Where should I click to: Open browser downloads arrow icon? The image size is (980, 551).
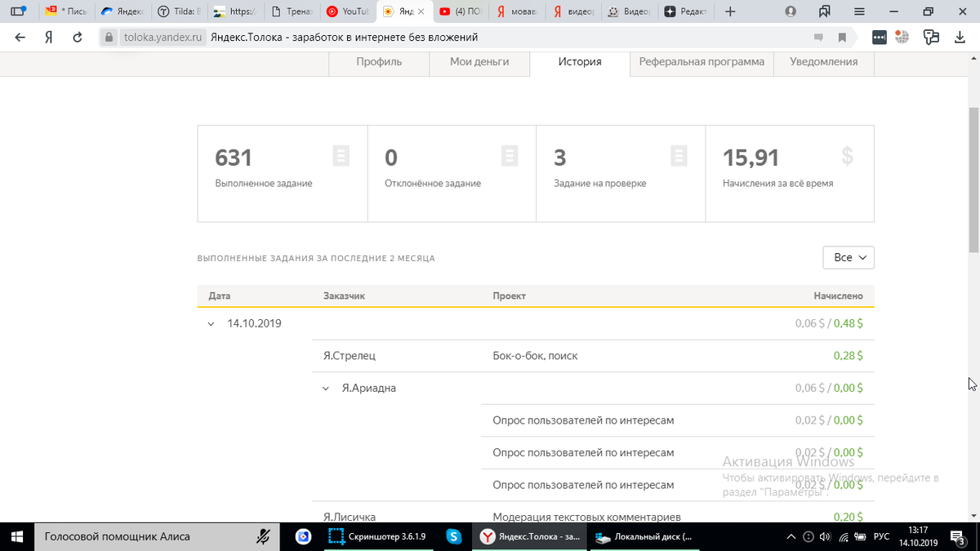point(960,38)
